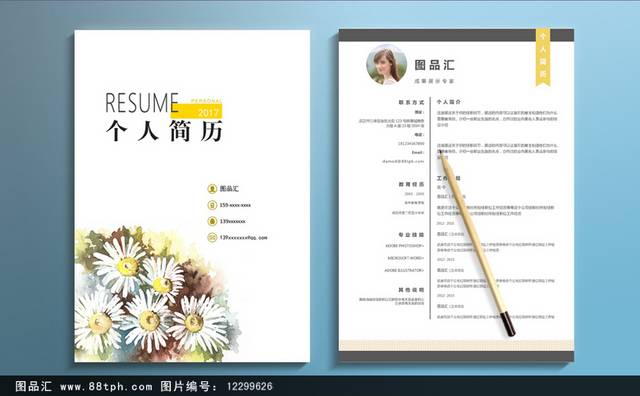Select the circular profile photo on resume page
This screenshot has height=396, width=640.
(386, 65)
